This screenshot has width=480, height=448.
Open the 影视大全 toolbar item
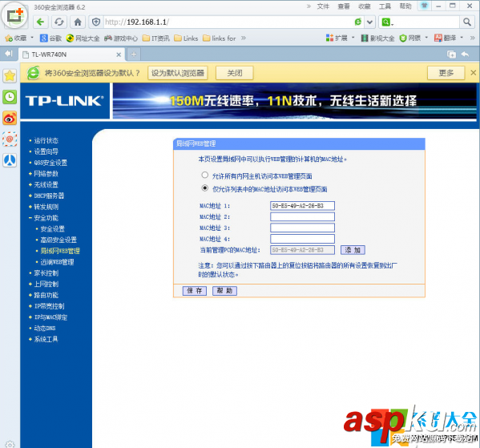pyautogui.click(x=377, y=38)
